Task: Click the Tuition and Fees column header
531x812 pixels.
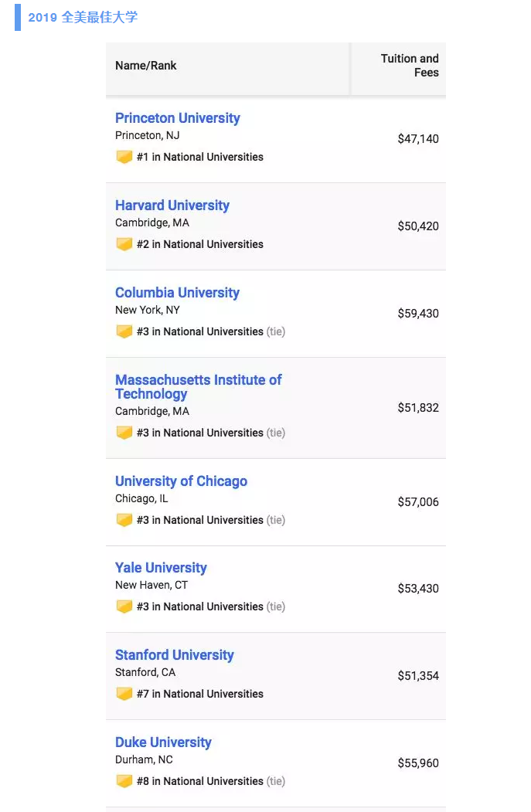Action: coord(410,65)
